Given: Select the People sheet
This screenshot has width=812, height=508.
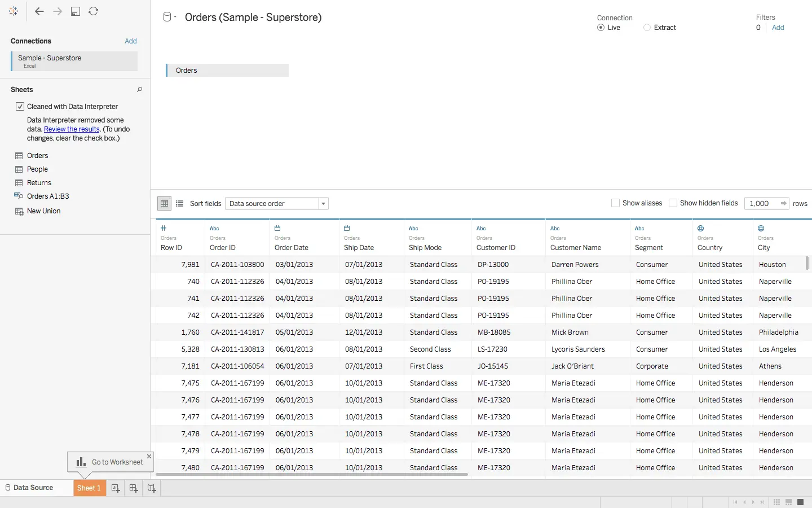Looking at the screenshot, I should [x=37, y=169].
